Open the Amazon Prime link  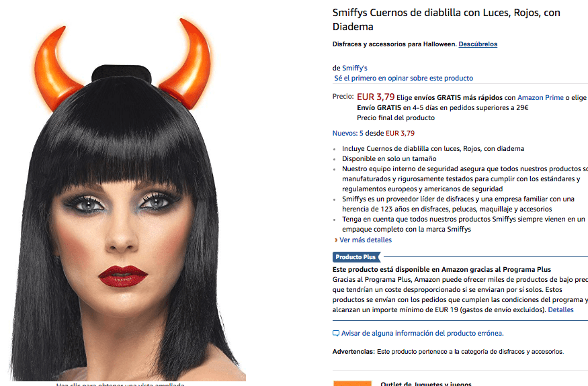point(540,97)
